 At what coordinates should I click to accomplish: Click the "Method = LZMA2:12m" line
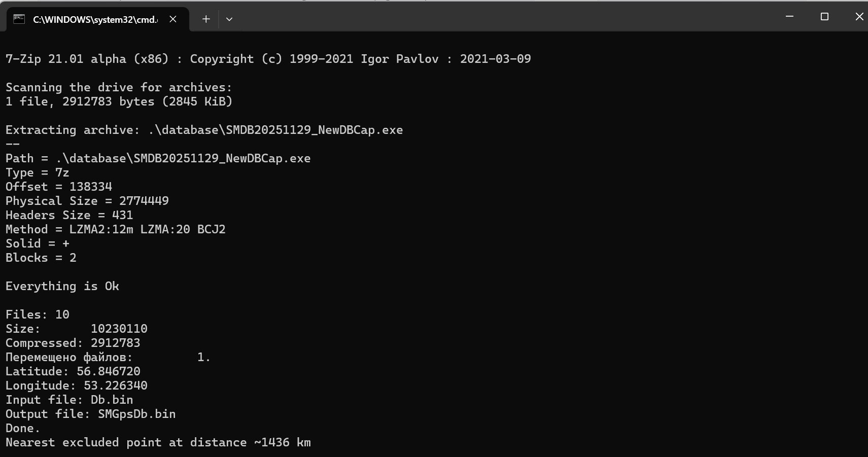coord(116,229)
